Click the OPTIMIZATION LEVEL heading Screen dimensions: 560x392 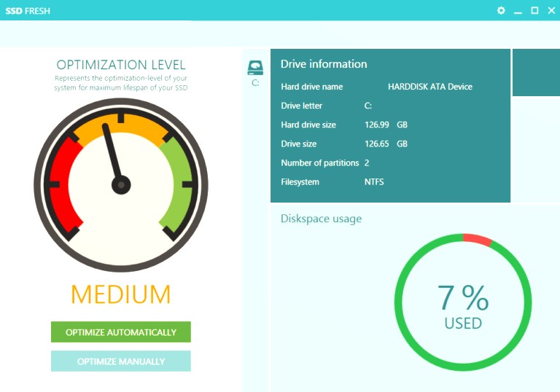(x=121, y=65)
